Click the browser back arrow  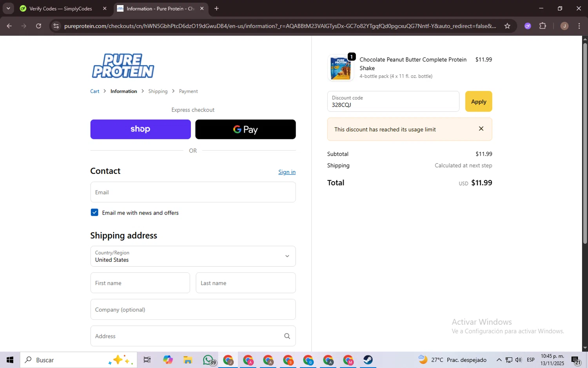[x=9, y=26]
